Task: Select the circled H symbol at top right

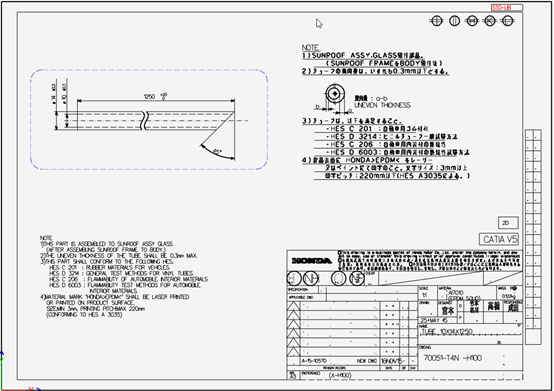Action: point(472,21)
